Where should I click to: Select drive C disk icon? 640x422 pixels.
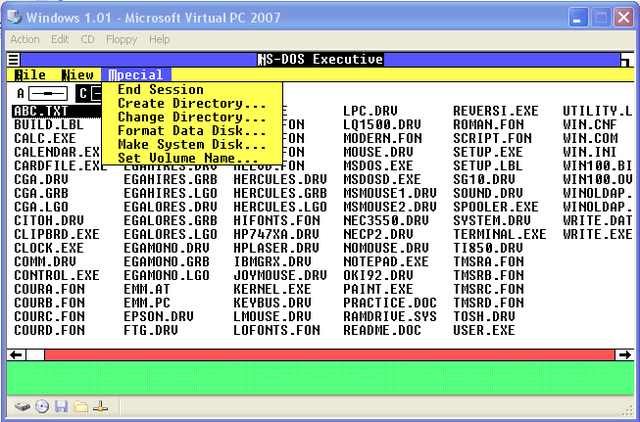[x=89, y=93]
